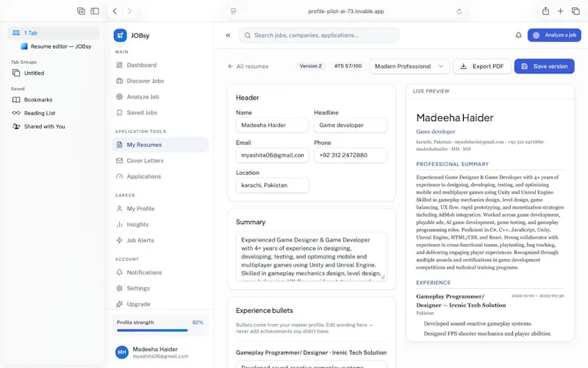Click the JOBsy logo icon
The image size is (588, 368).
point(120,35)
